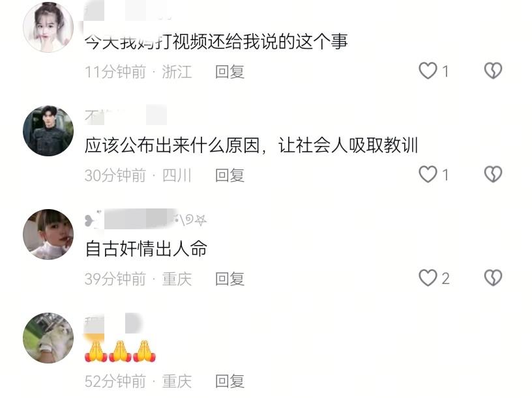532x398 pixels.
Task: Dislike the Zhejiang comment with broken heart
Action: pyautogui.click(x=493, y=71)
